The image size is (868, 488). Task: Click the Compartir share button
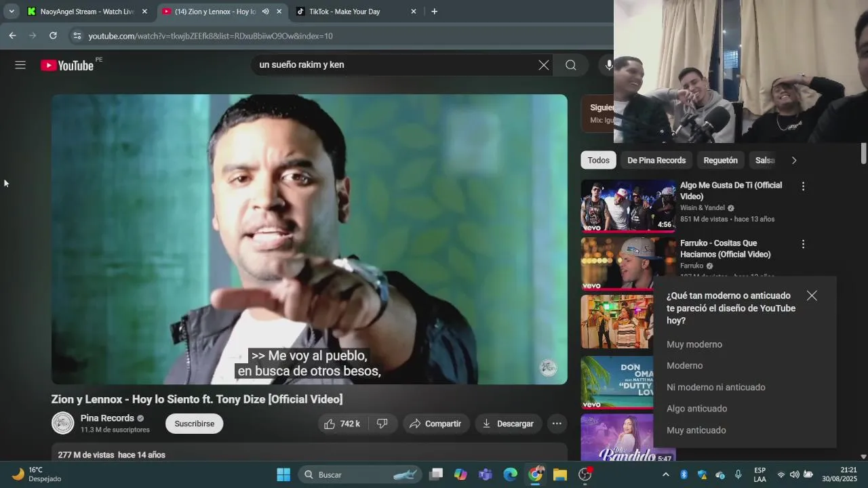(436, 424)
